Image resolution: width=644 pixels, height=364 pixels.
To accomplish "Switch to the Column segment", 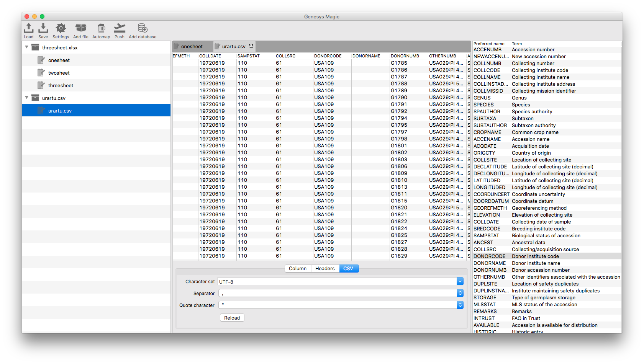I will (x=298, y=268).
